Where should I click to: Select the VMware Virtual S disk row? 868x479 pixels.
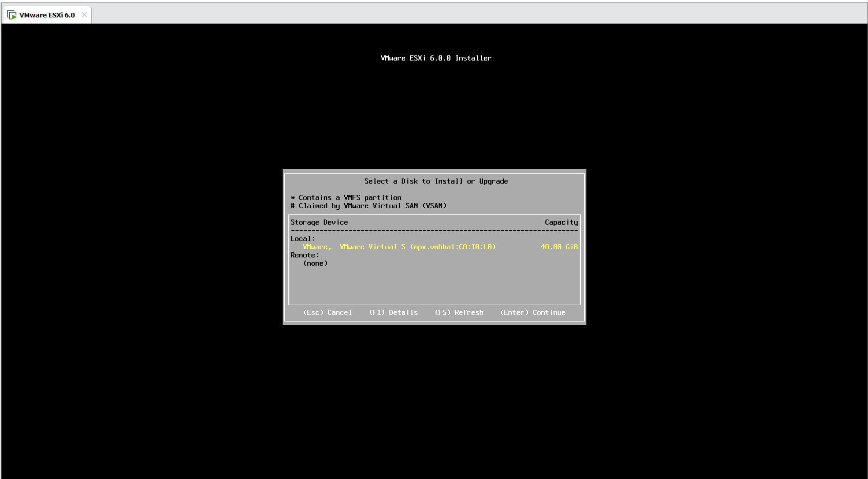click(x=434, y=247)
